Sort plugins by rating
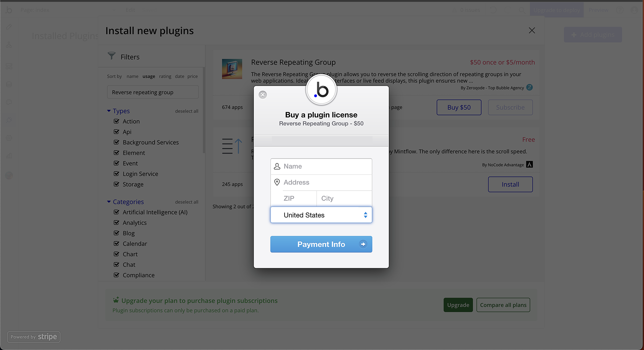The height and width of the screenshot is (350, 644). tap(165, 76)
